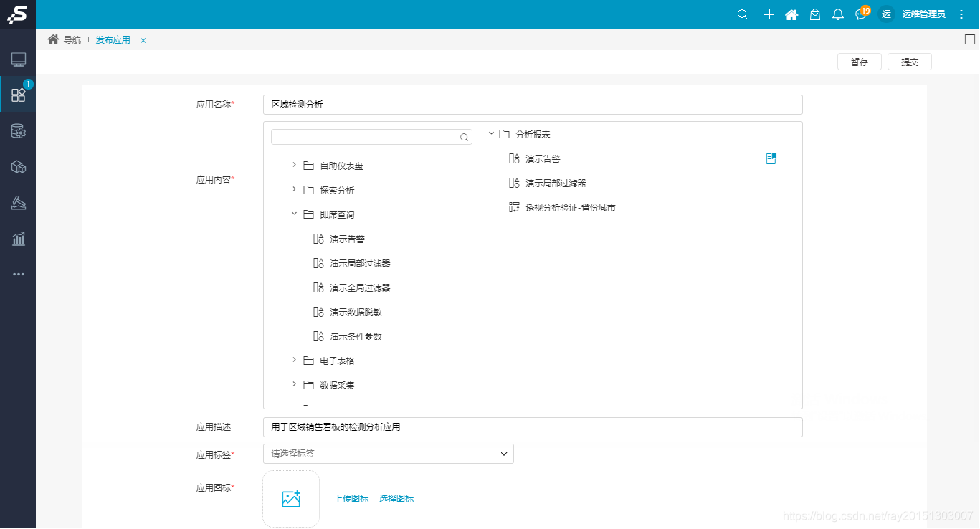The image size is (980, 529).
Task: Click the home icon next to 导航
Action: coord(53,39)
